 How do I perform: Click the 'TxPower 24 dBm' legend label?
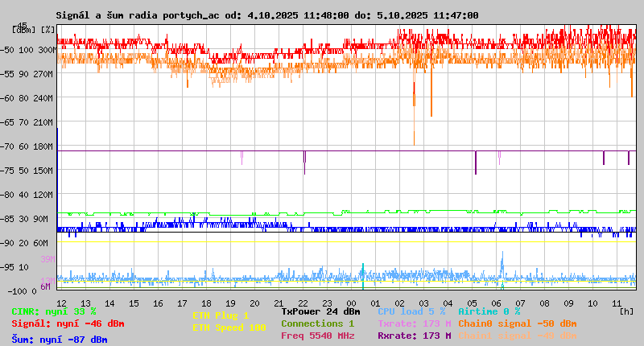pos(320,311)
